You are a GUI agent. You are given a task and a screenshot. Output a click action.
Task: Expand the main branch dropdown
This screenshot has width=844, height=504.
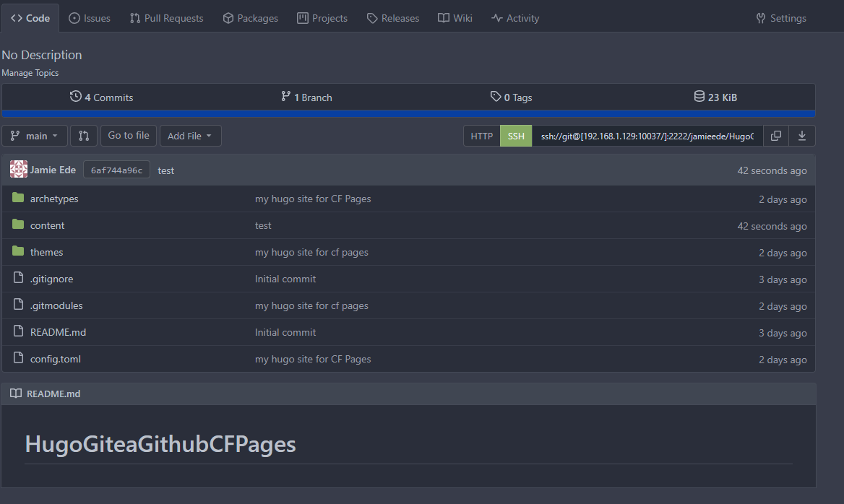(x=35, y=136)
